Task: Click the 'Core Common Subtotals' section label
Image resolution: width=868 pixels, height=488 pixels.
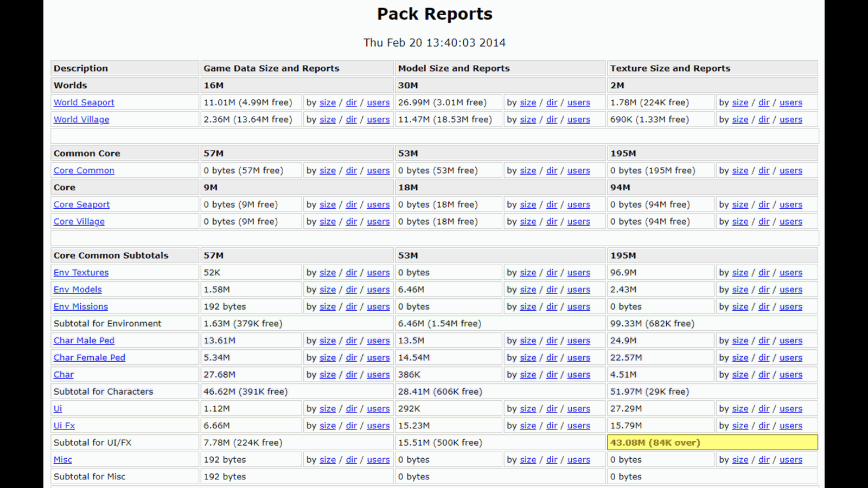Action: pyautogui.click(x=111, y=255)
